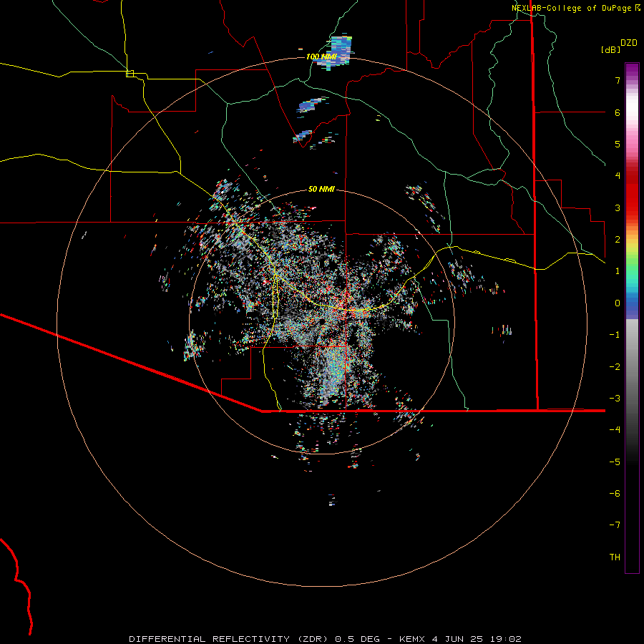The width and height of the screenshot is (644, 644).
Task: Click the 3 dB scale tick label
Action: tap(618, 208)
